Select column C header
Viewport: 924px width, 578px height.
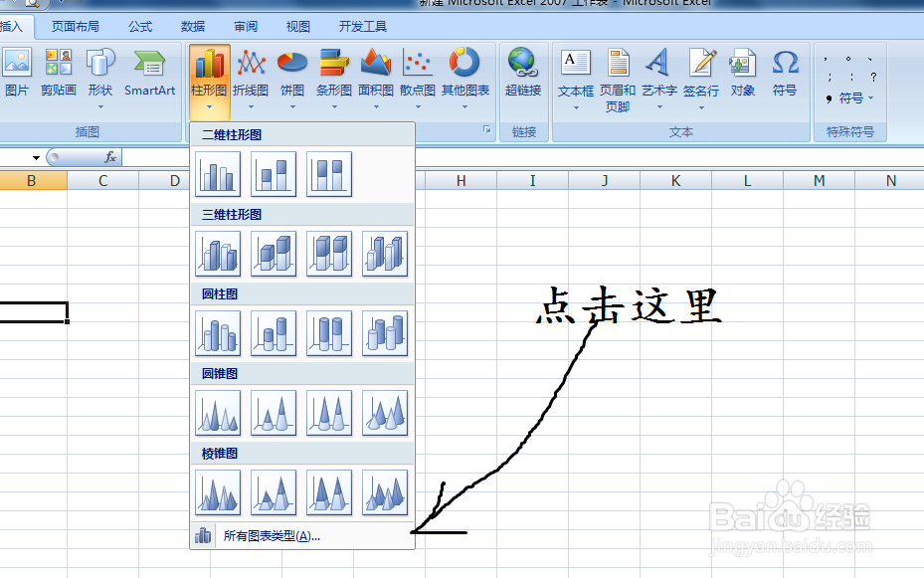pos(103,181)
